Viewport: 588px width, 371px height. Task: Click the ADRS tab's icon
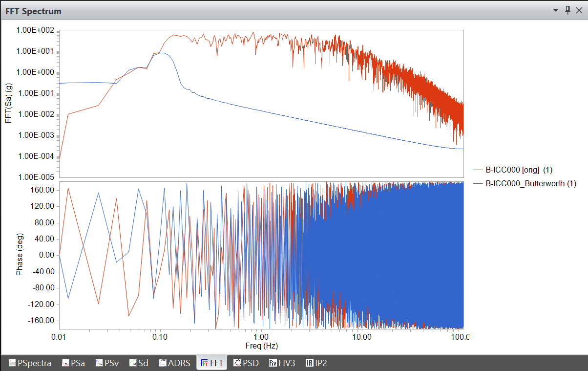(x=163, y=363)
